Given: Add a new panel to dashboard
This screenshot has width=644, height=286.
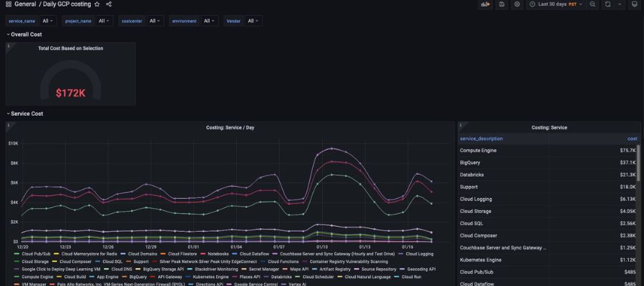Looking at the screenshot, I should [x=485, y=4].
